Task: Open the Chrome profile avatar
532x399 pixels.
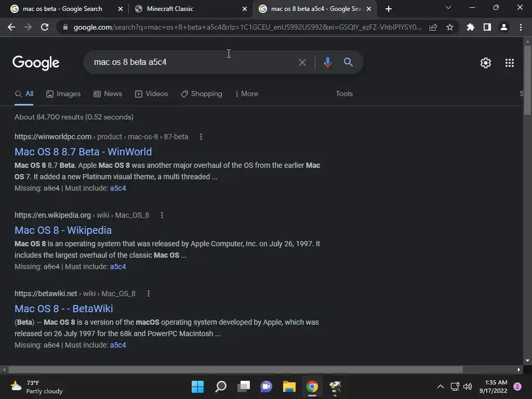Action: tap(504, 27)
